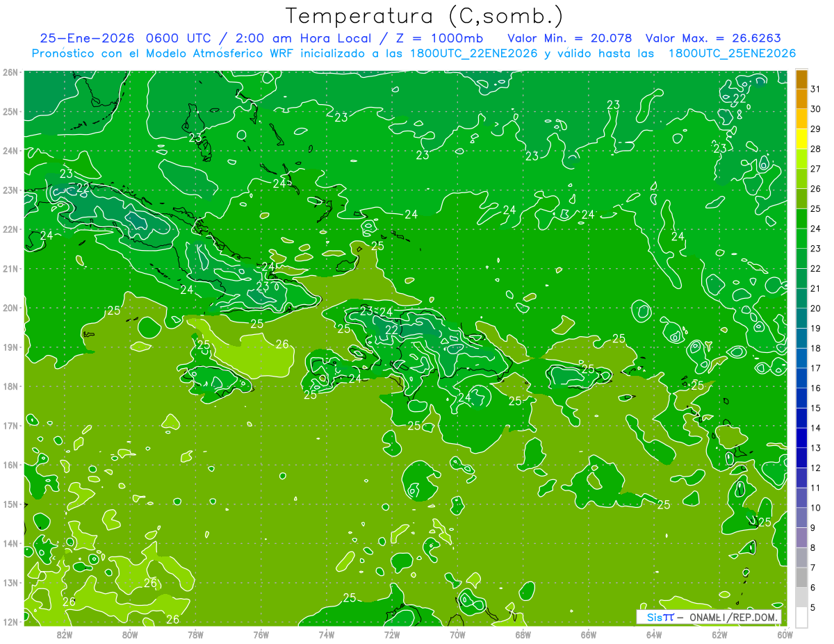834x644 pixels.
Task: Click the legend value "17"
Action: pos(815,368)
